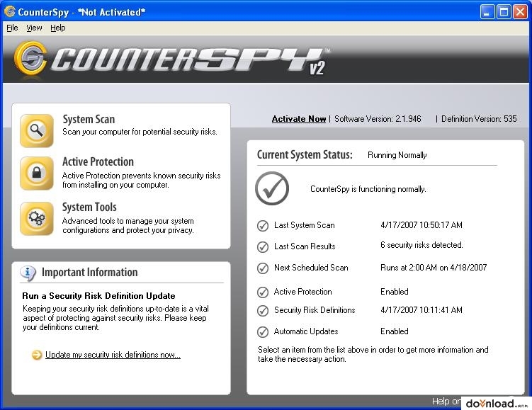Click the Important Information bubble icon
This screenshot has width=532, height=410.
point(28,273)
